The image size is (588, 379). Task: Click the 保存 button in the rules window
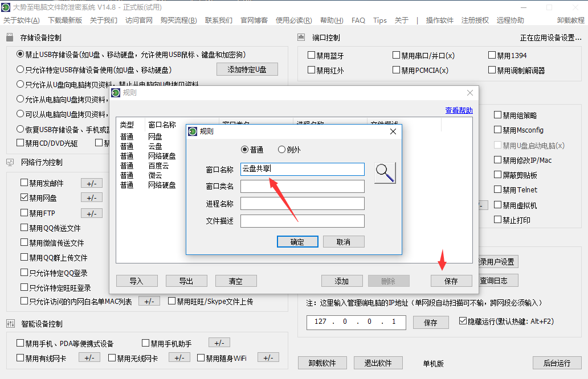click(x=452, y=281)
